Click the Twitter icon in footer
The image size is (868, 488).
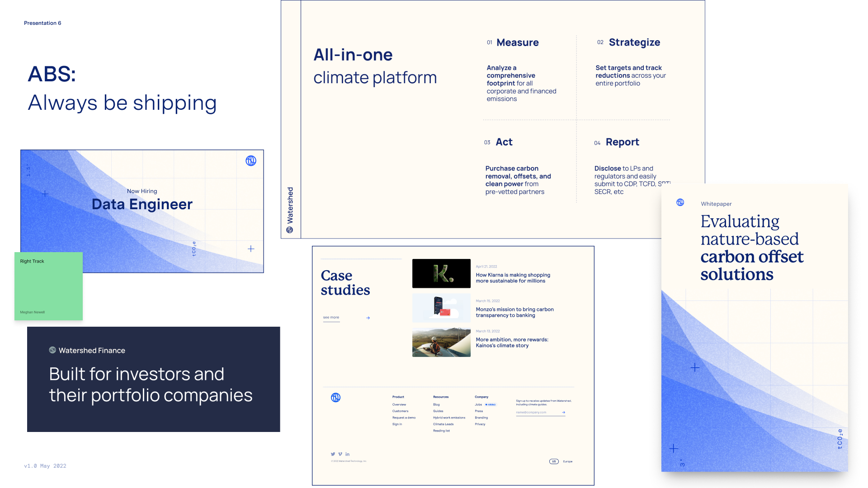tap(333, 454)
